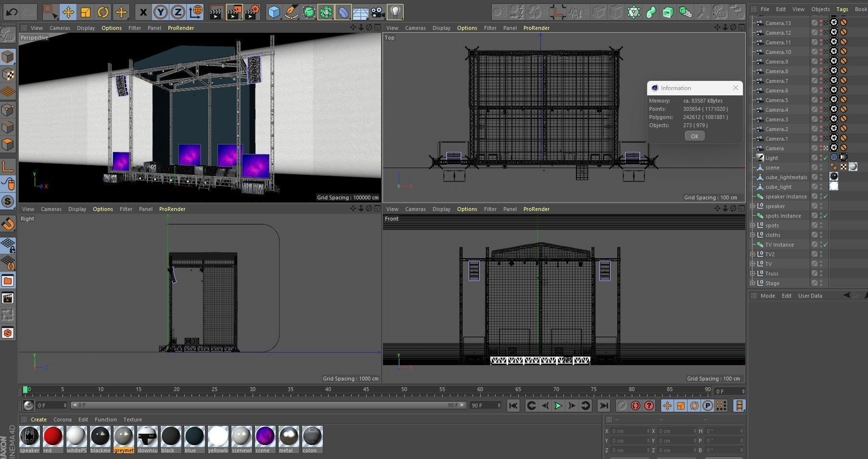Screen dimensions: 868x459
Task: Go to end of animation
Action: 604,406
